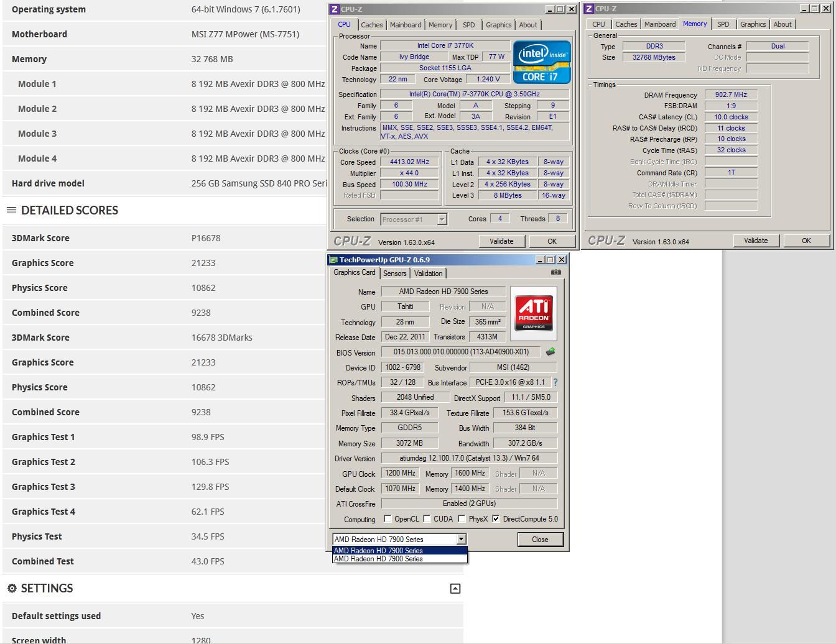Click the Intel Core i7 logo in CPU-Z
This screenshot has height=644, width=836.
point(542,62)
